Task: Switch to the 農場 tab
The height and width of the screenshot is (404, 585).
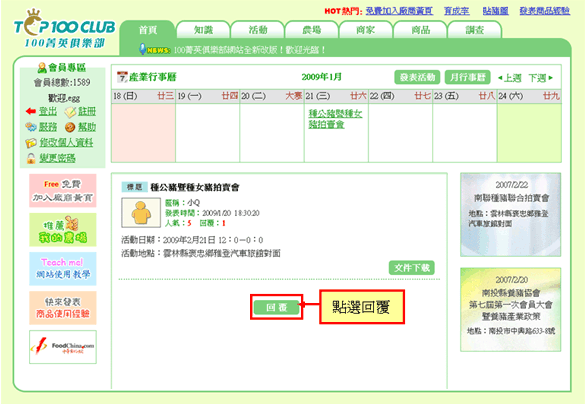Action: coord(312,30)
